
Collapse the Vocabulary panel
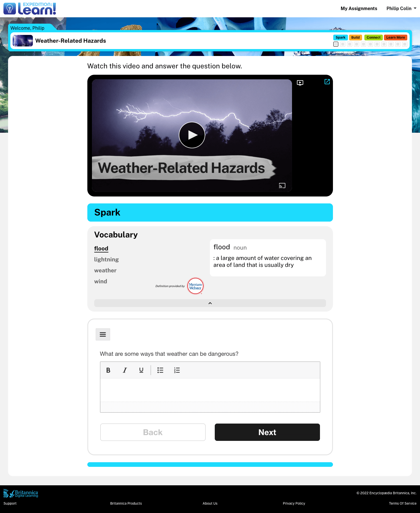[x=210, y=303]
